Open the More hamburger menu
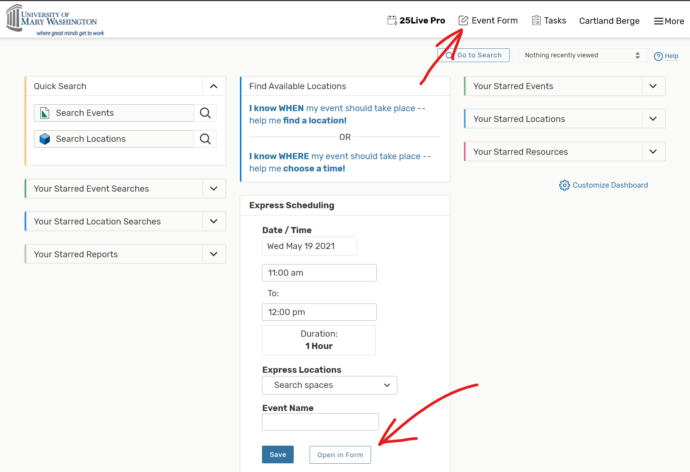 (x=668, y=21)
